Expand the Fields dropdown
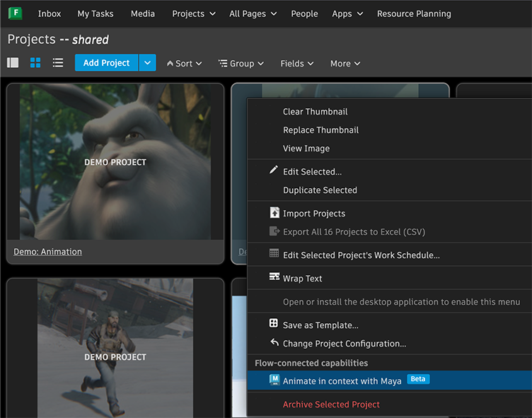532x418 pixels. click(297, 64)
